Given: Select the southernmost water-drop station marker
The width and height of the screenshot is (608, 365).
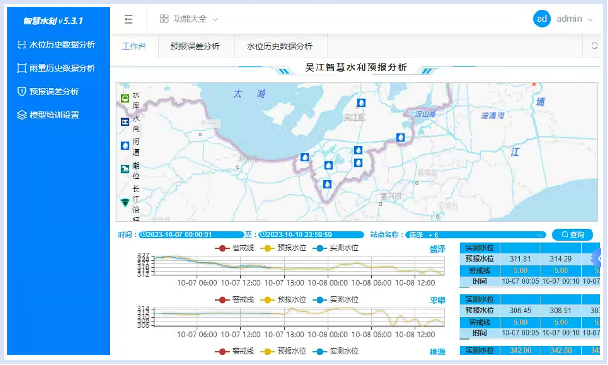Looking at the screenshot, I should 327,184.
